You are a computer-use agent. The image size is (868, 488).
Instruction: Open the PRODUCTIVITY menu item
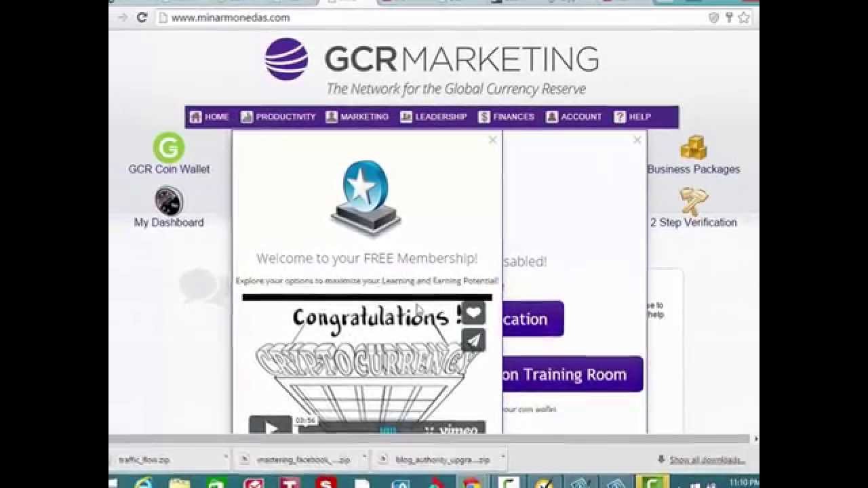278,117
